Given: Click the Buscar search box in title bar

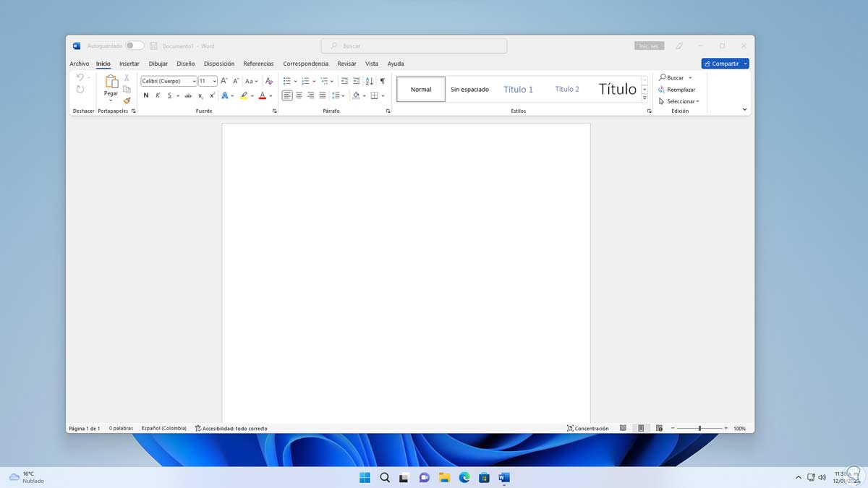Looking at the screenshot, I should (x=414, y=46).
